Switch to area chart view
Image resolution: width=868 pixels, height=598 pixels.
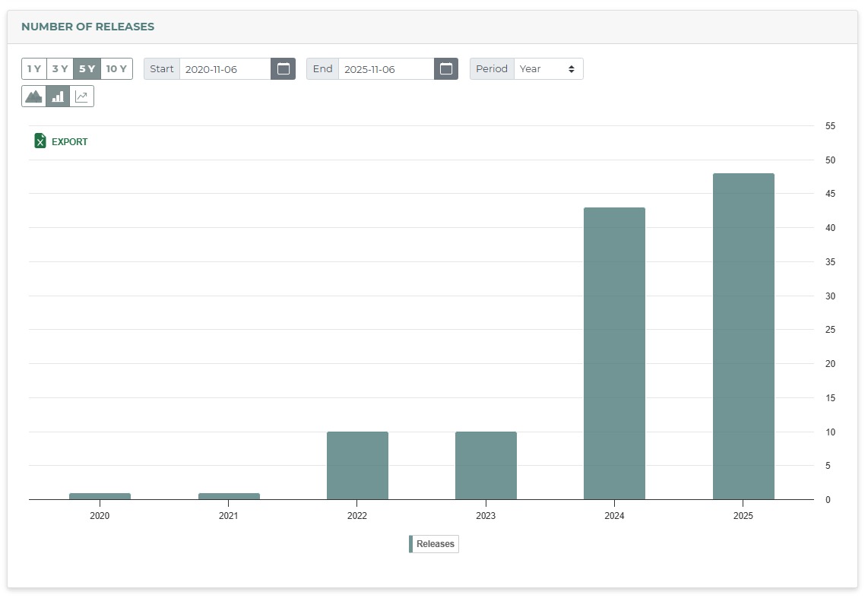point(33,97)
